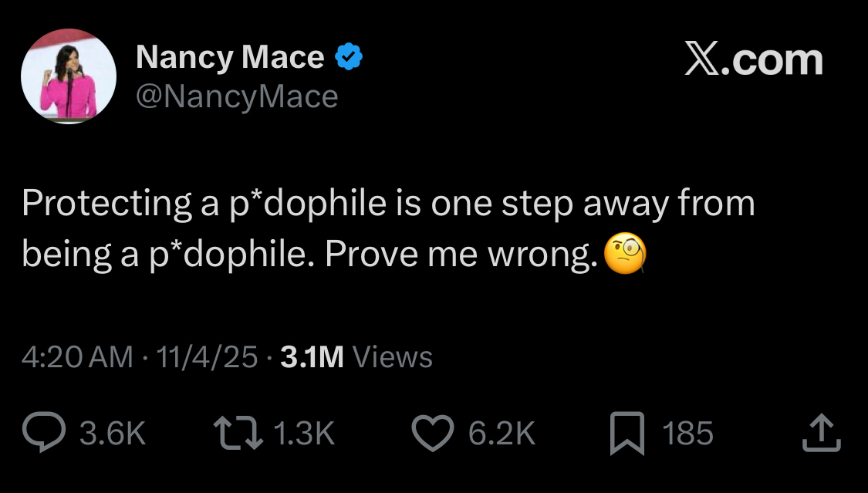The height and width of the screenshot is (493, 868).
Task: Click the 11/4/25 post date
Action: coord(207,356)
